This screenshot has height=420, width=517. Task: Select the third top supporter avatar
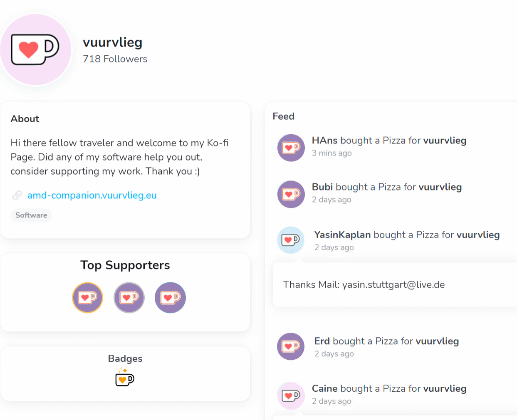(170, 298)
